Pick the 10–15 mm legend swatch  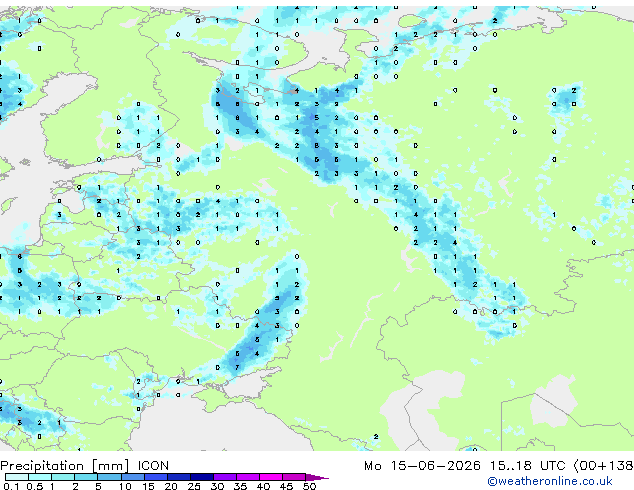coord(132,477)
